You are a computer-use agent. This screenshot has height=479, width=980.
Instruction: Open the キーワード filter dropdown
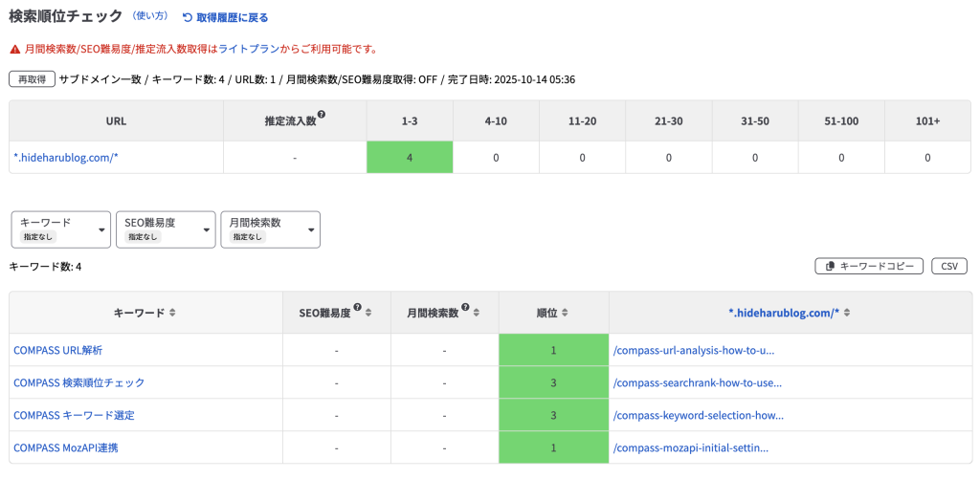(60, 229)
